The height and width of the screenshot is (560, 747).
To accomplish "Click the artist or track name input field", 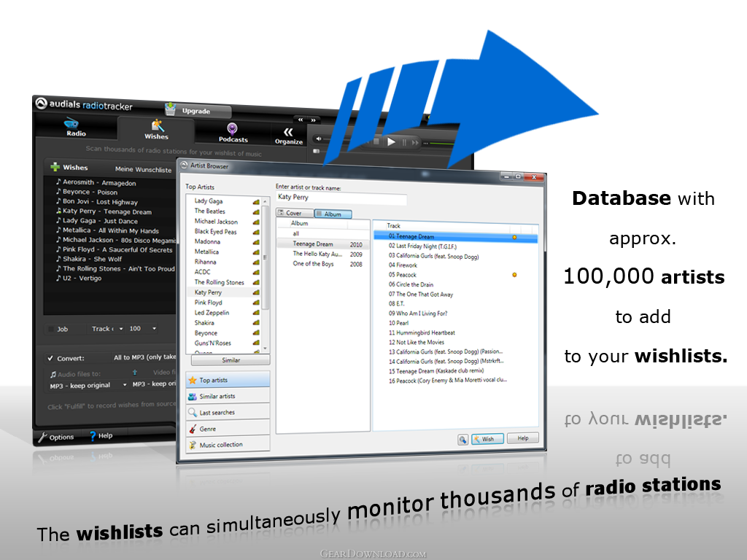I will tap(341, 198).
